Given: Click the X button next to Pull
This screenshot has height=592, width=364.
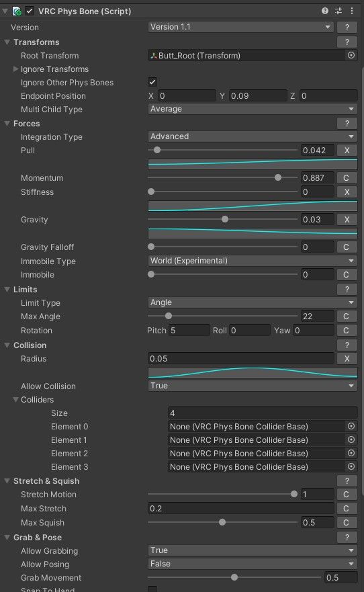Looking at the screenshot, I should coord(347,151).
